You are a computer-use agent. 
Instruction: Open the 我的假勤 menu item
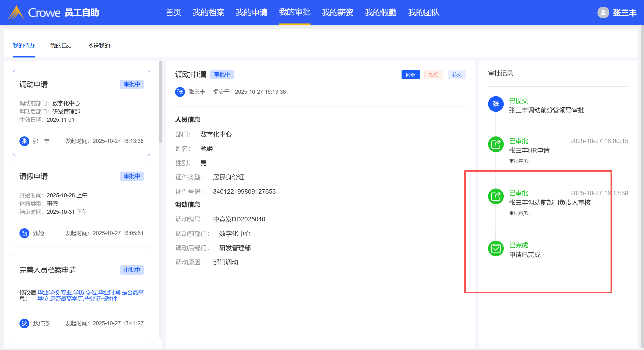coord(380,13)
